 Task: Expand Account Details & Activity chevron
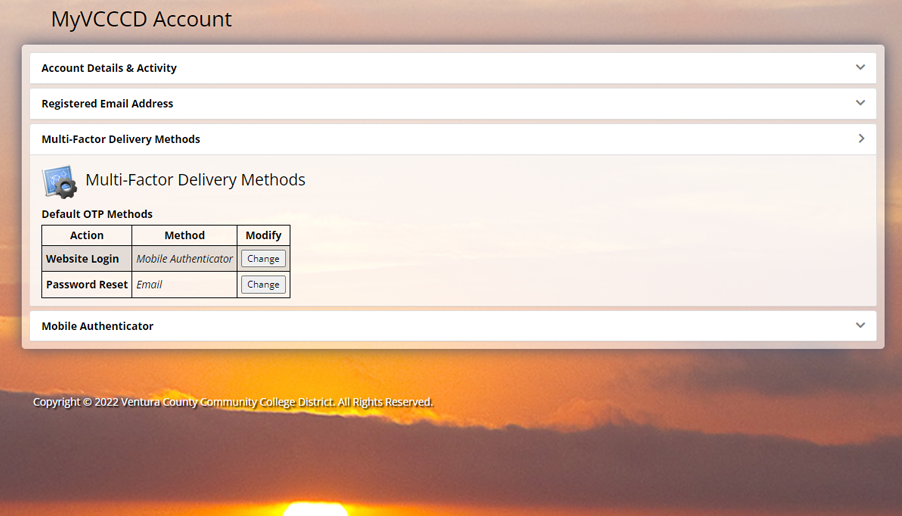[860, 67]
